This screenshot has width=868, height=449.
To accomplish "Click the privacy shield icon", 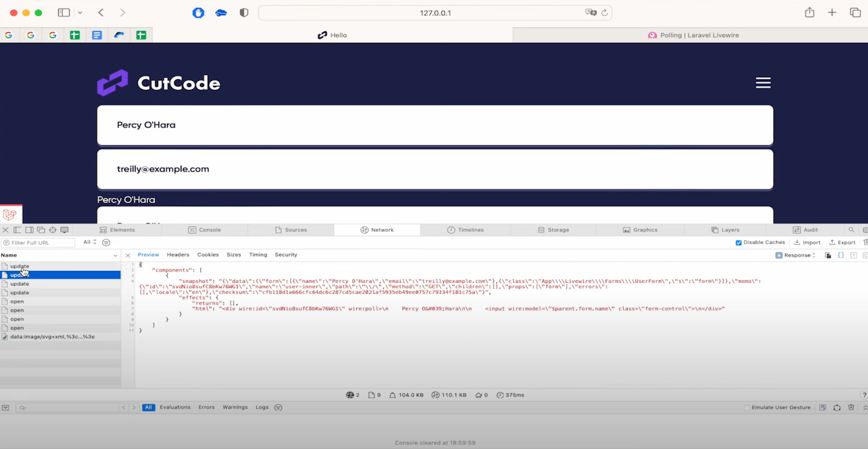I will [244, 12].
